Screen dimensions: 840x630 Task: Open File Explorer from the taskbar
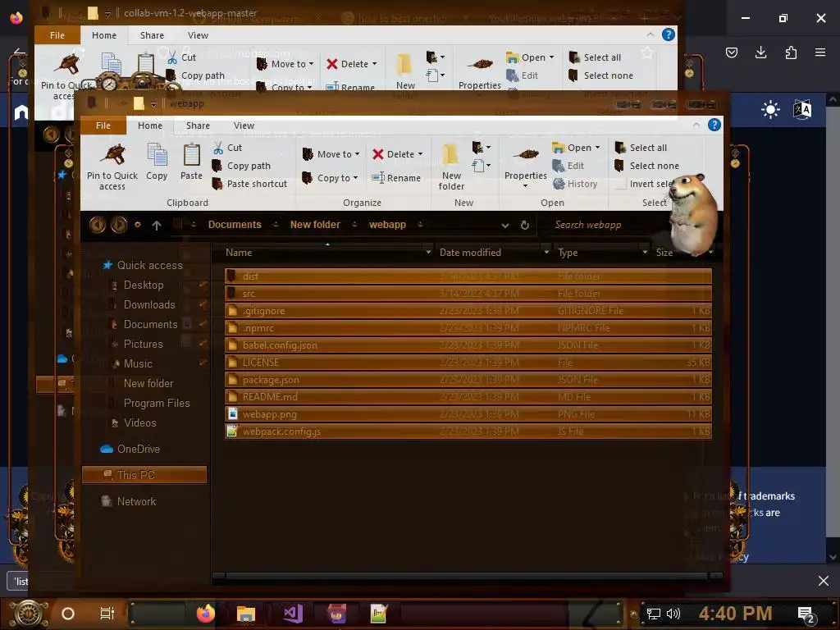click(246, 613)
